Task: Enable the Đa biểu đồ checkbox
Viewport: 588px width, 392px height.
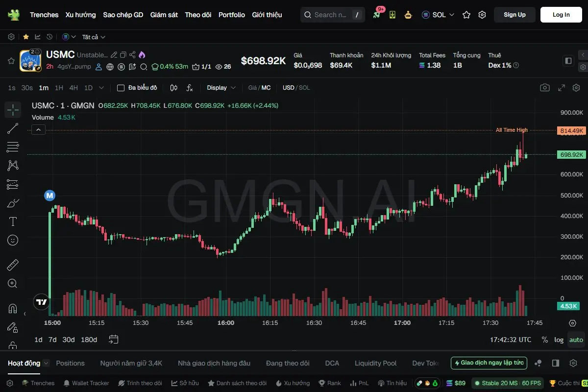Action: (x=121, y=88)
